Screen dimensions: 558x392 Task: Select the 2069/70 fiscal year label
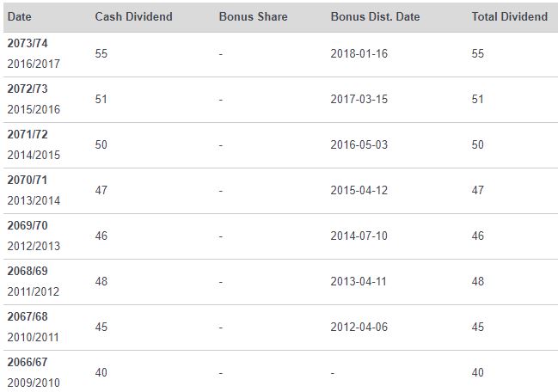coord(28,225)
